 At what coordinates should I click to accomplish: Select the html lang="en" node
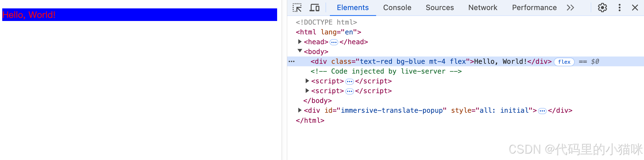point(328,32)
